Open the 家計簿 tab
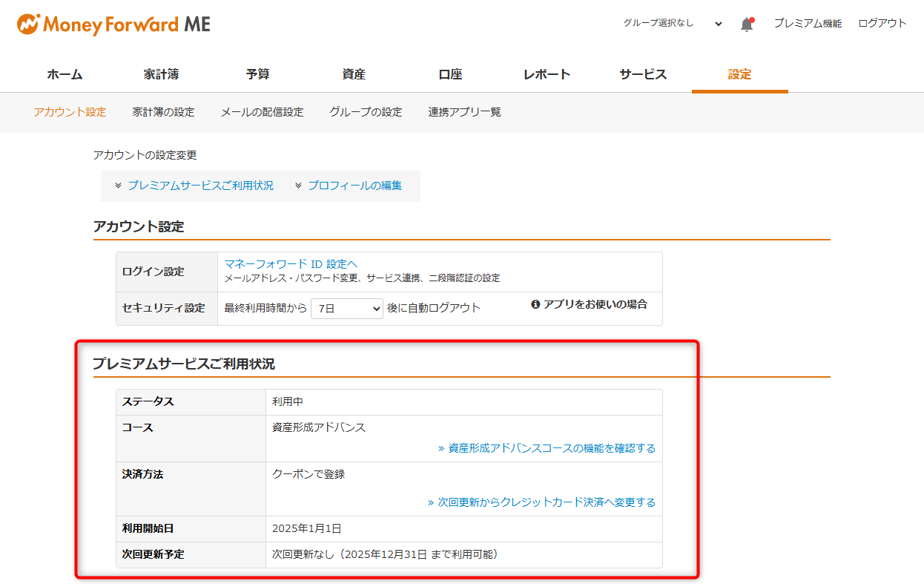924x584 pixels. pyautogui.click(x=161, y=74)
